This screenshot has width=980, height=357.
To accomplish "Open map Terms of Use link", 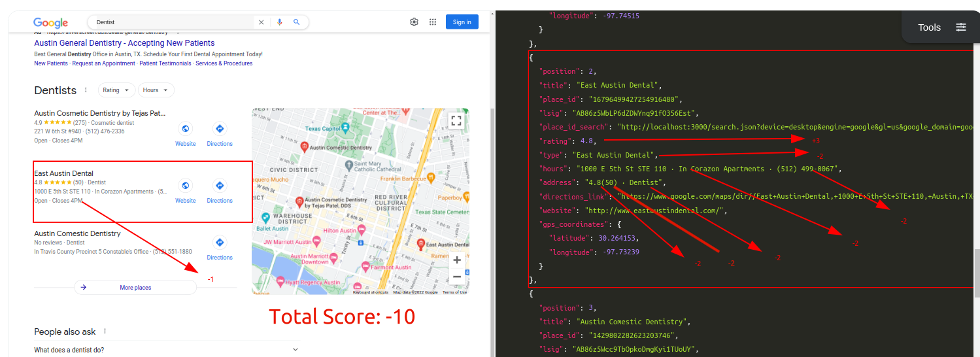I will coord(454,292).
